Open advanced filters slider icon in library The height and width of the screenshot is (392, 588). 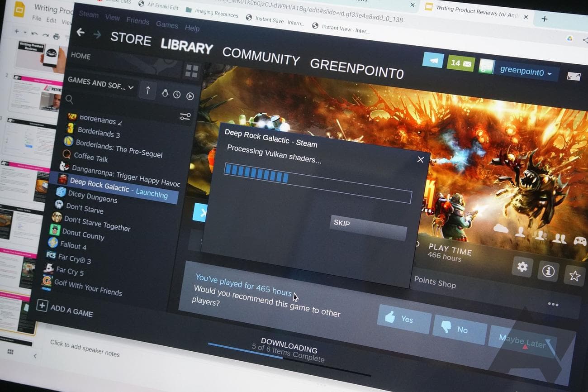click(x=185, y=116)
